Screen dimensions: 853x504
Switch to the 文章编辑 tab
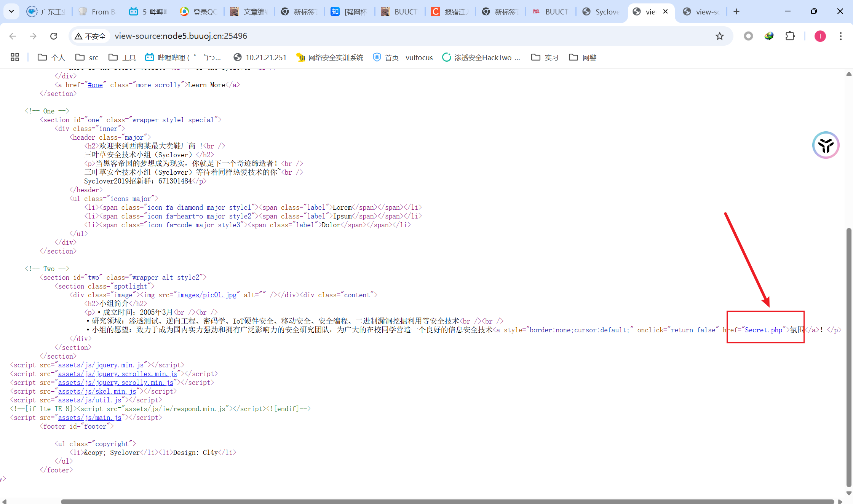click(x=248, y=12)
